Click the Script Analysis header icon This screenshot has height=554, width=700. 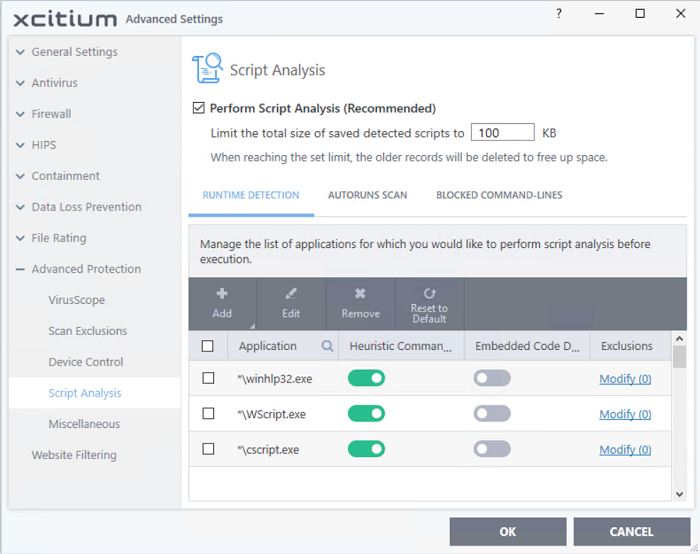(207, 68)
